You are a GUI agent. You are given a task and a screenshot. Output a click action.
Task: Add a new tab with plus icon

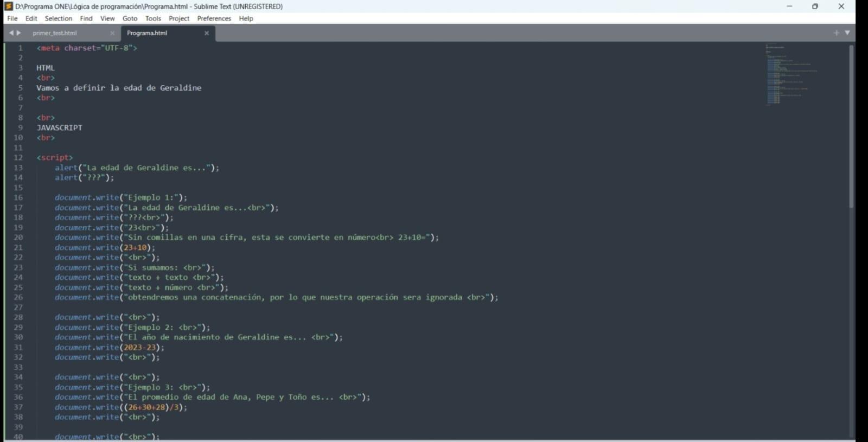click(x=837, y=33)
